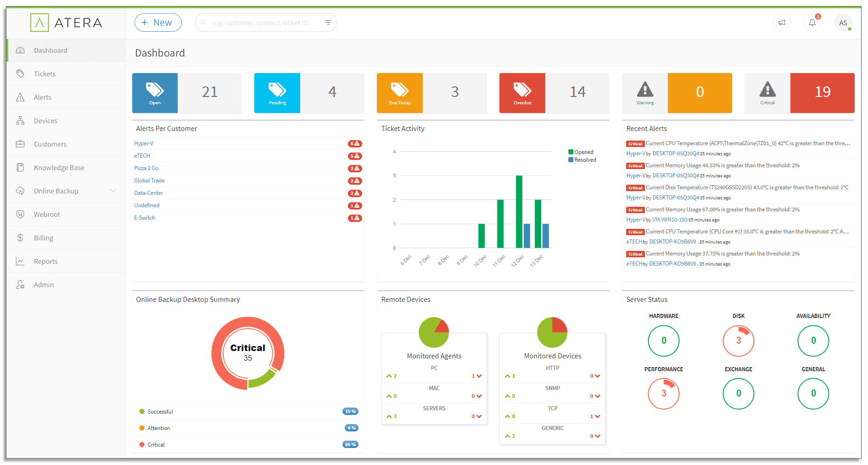Click the Opened legend green swatch
The width and height of the screenshot is (868, 465).
tap(571, 152)
